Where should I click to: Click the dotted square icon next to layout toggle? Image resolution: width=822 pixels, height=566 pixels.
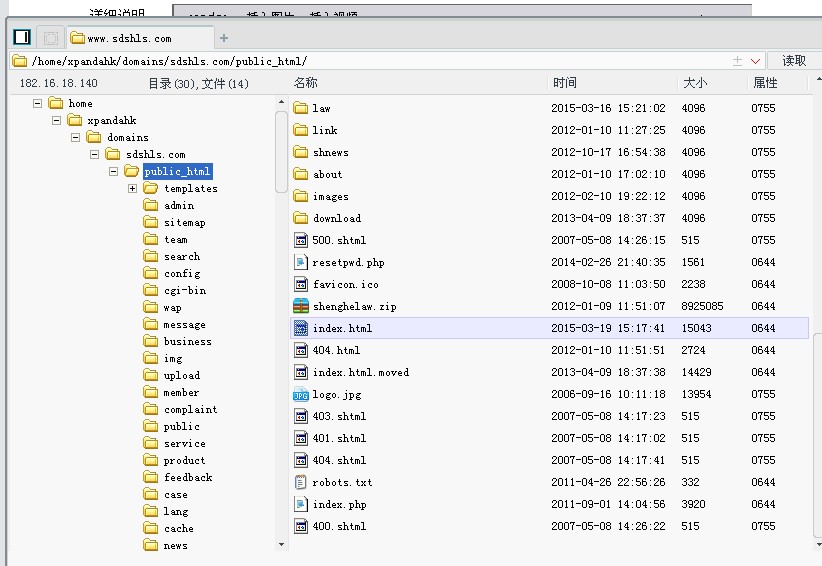click(x=51, y=38)
